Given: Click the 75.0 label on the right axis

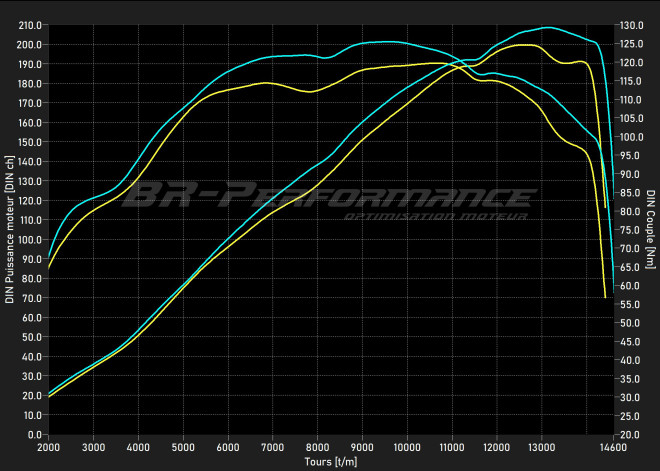Looking at the screenshot, I should 629,230.
